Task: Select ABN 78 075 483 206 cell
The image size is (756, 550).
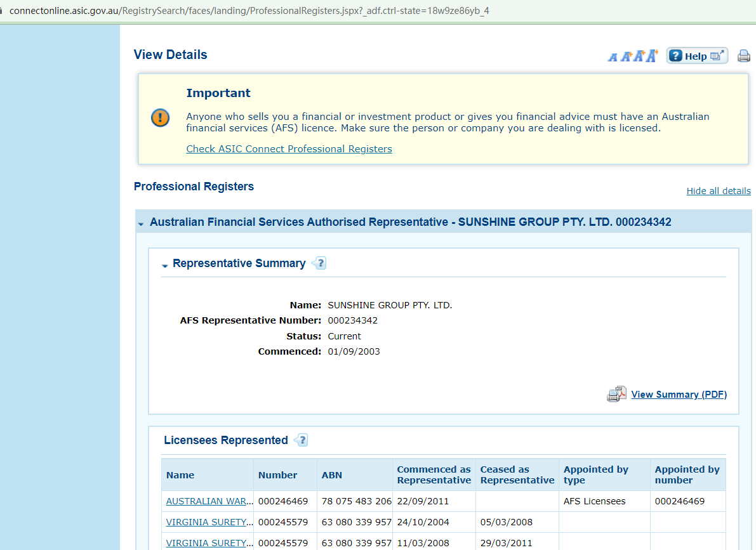Action: coord(356,501)
